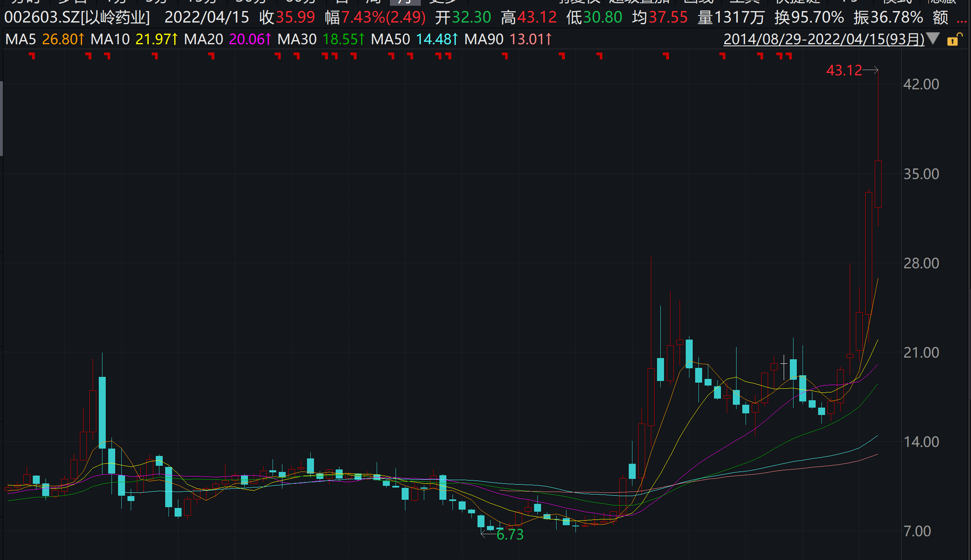Select the highlighted 月 period tab

click(x=405, y=2)
